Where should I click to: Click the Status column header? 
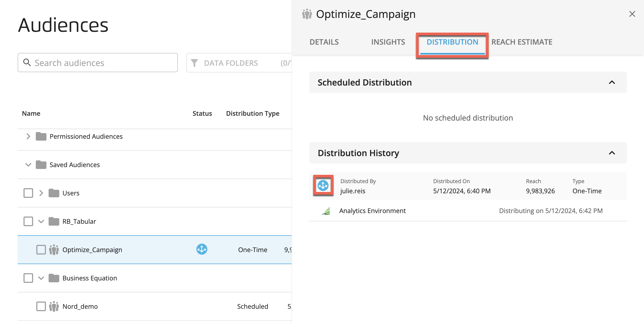point(202,113)
